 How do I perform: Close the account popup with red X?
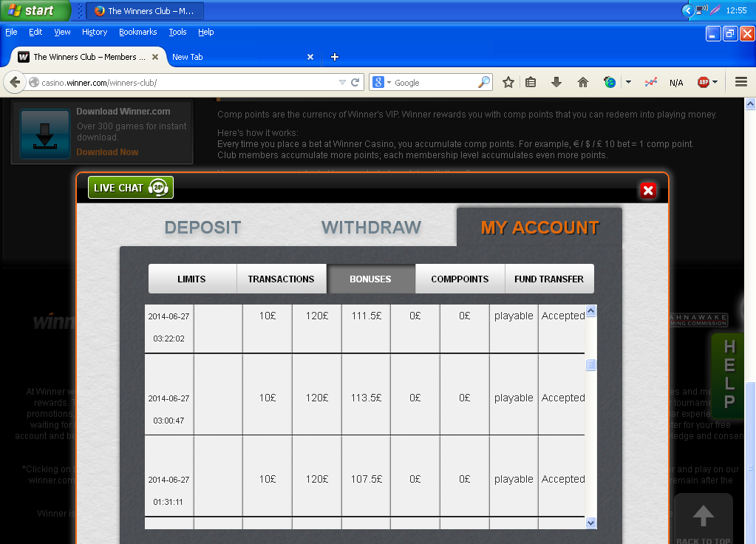click(x=649, y=191)
